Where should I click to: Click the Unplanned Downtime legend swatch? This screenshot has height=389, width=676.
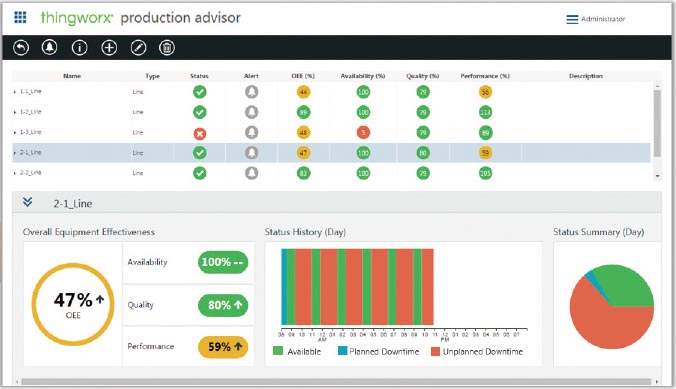point(435,351)
